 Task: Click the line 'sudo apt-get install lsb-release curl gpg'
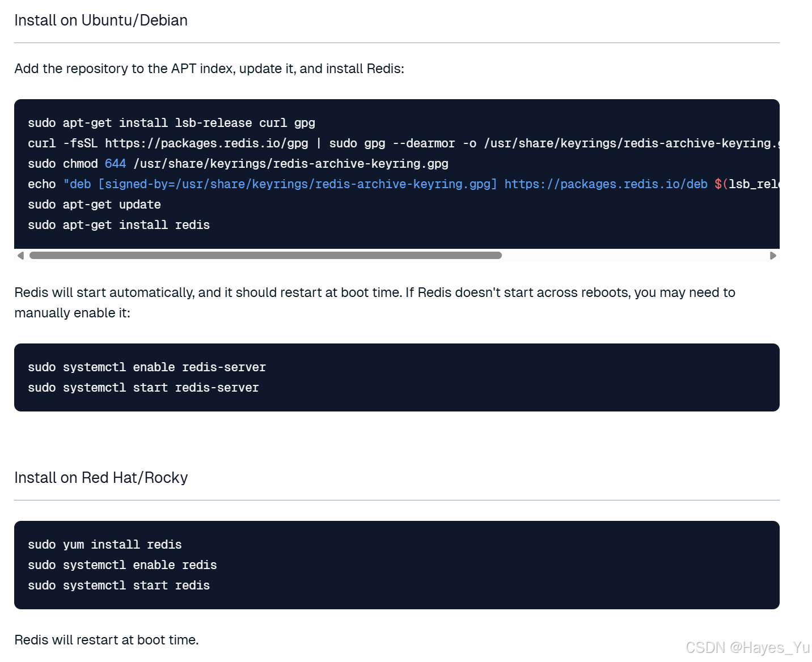171,123
